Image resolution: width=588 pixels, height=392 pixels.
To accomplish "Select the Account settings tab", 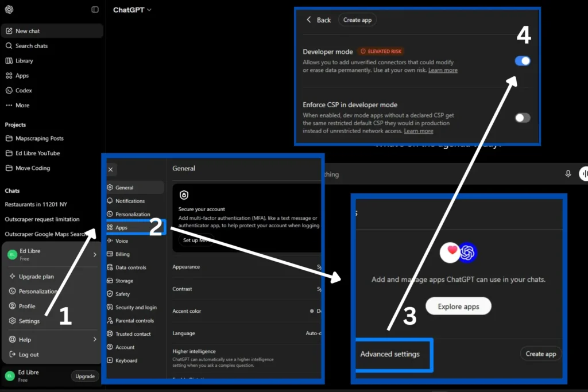I will click(134, 347).
